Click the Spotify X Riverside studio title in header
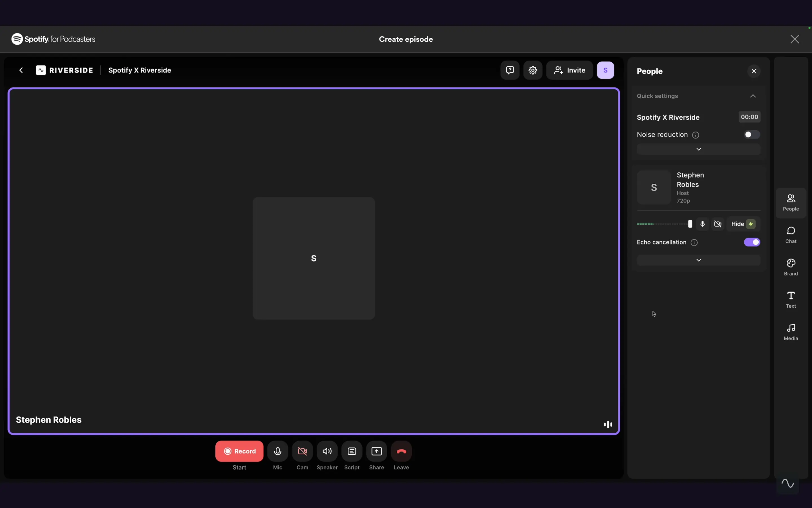The width and height of the screenshot is (812, 508). [x=140, y=70]
